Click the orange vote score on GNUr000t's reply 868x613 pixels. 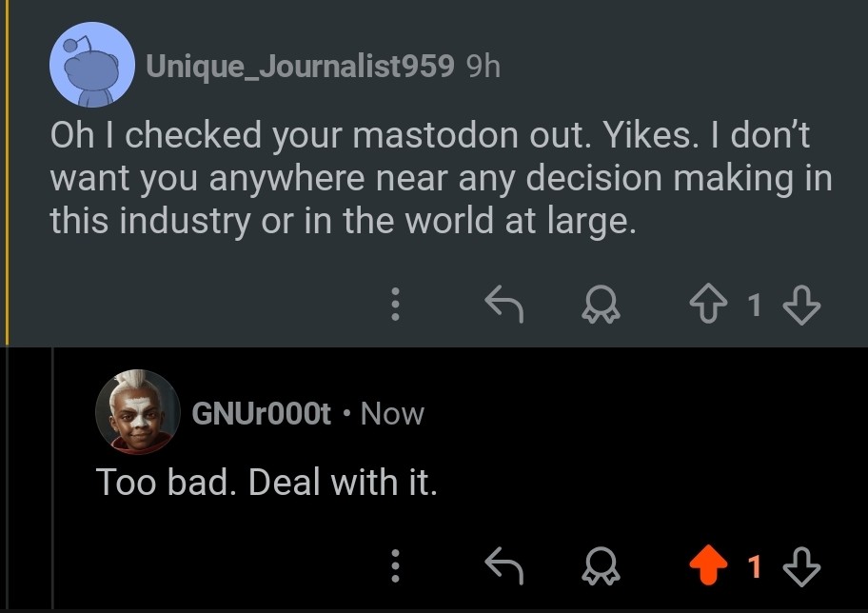pos(754,568)
